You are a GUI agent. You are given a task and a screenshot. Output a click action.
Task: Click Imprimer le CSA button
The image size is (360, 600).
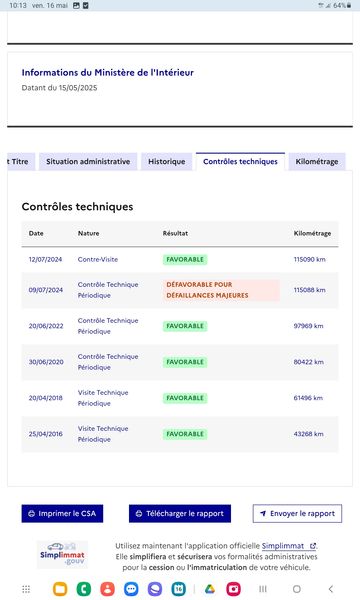[62, 514]
